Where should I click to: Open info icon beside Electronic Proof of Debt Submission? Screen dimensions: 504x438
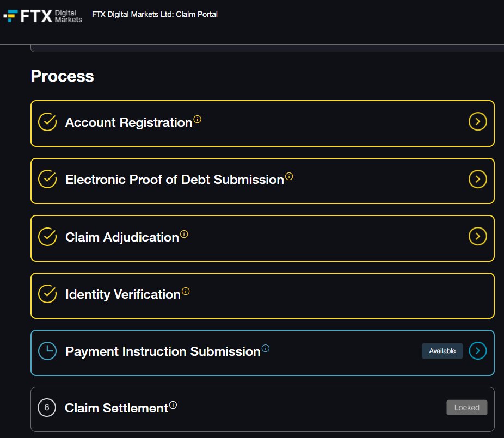click(x=289, y=176)
